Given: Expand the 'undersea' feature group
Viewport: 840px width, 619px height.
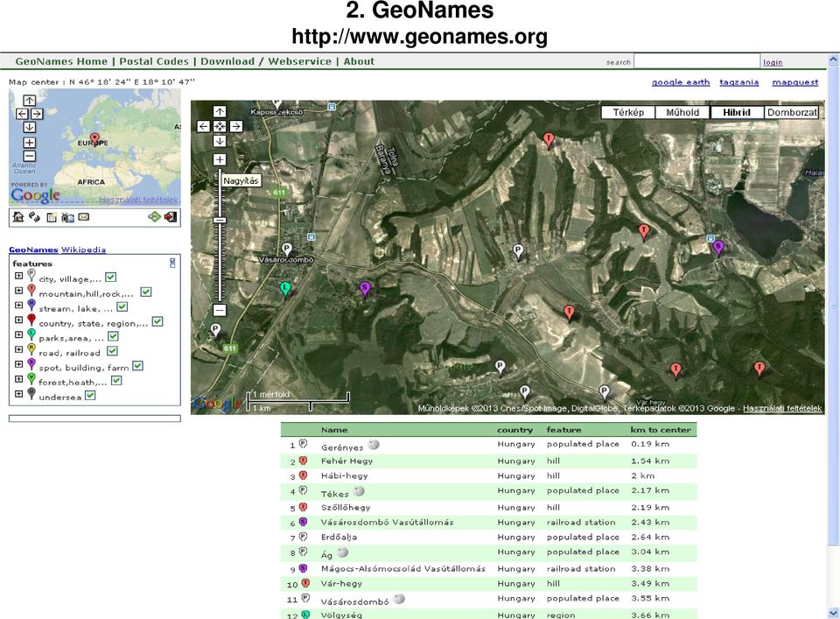Looking at the screenshot, I should (18, 394).
